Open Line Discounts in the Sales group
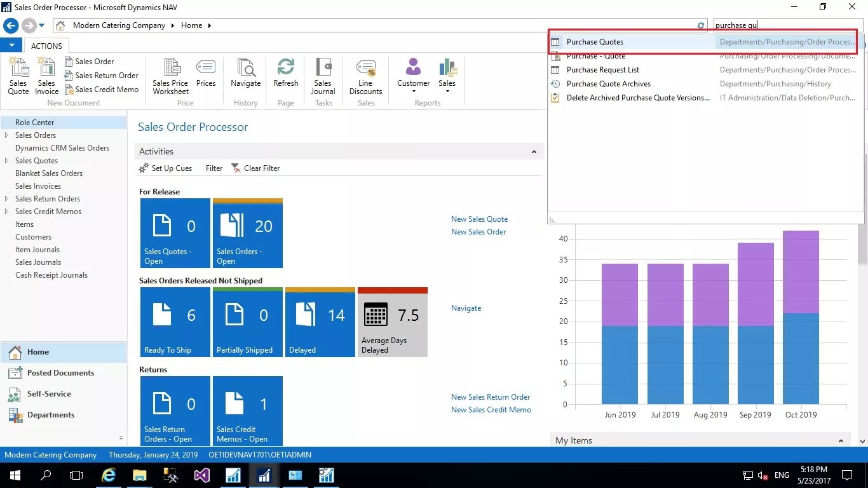 pyautogui.click(x=366, y=76)
